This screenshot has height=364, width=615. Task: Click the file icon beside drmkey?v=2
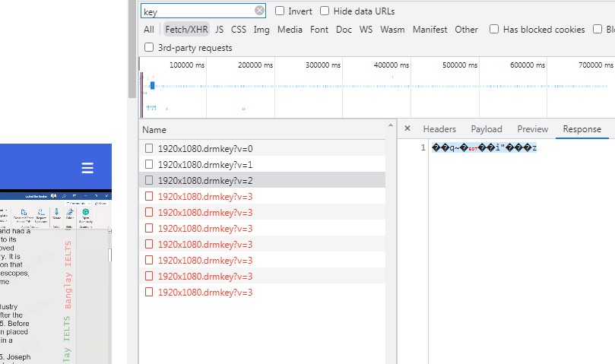coord(149,180)
